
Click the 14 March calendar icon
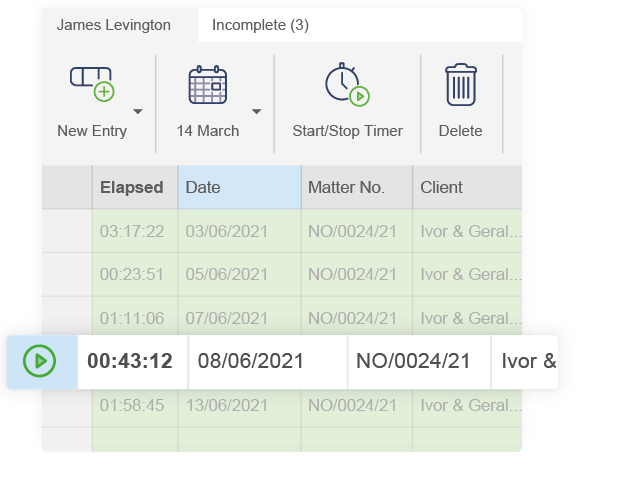[208, 84]
